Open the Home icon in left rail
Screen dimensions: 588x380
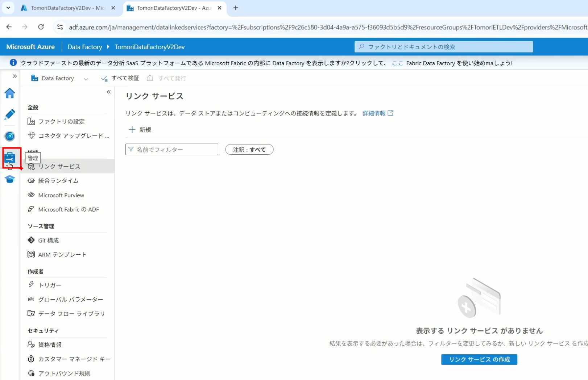[x=10, y=93]
